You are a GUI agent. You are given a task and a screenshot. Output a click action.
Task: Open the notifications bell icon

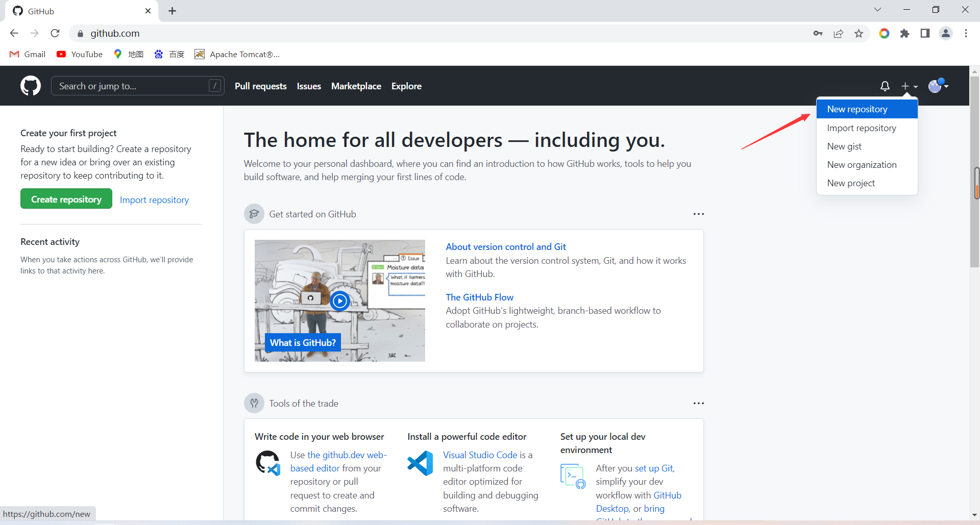885,86
